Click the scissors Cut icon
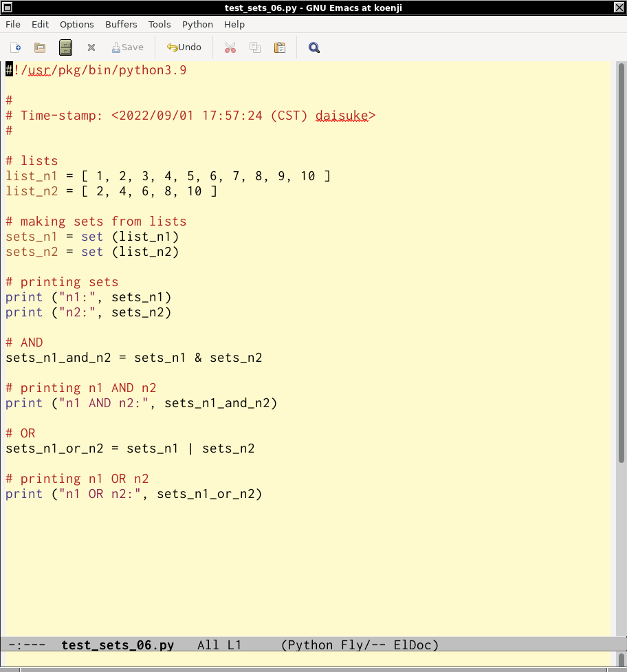This screenshot has width=627, height=672. (x=230, y=47)
